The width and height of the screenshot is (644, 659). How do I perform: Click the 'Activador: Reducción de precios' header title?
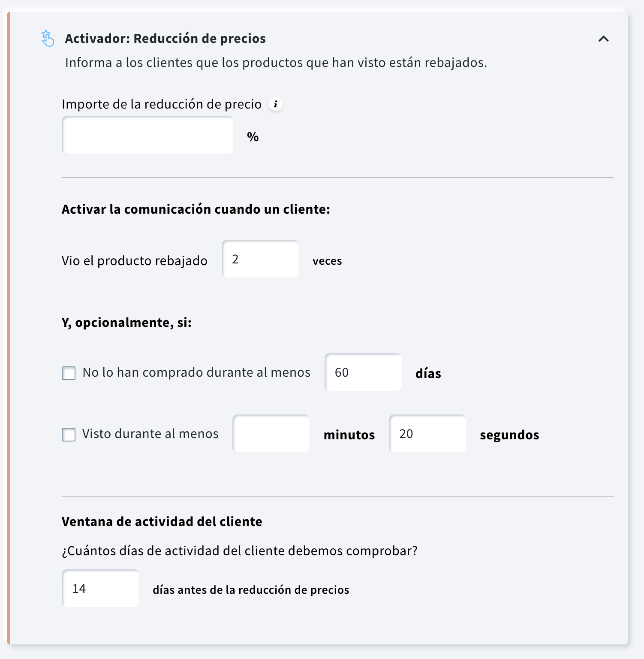tap(165, 39)
